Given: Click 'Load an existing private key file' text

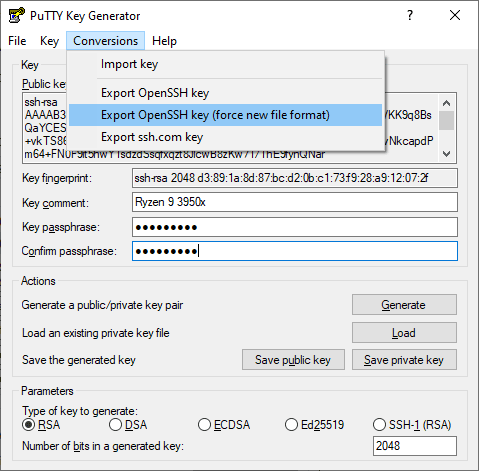Looking at the screenshot, I should click(x=96, y=333).
